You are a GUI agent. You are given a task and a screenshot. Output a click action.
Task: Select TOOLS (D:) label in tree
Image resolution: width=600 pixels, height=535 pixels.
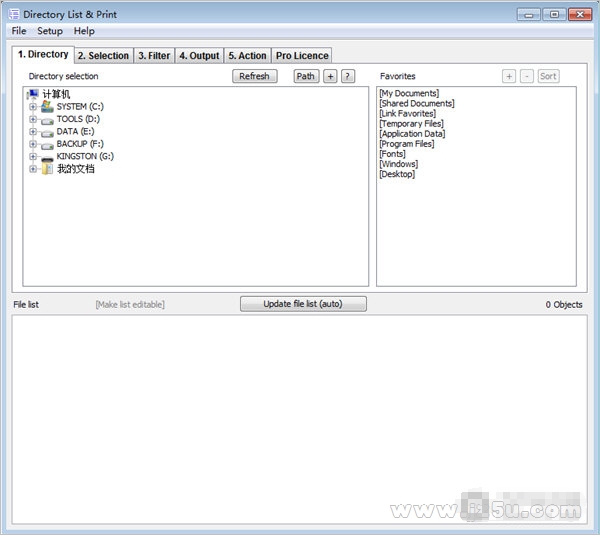pyautogui.click(x=78, y=119)
